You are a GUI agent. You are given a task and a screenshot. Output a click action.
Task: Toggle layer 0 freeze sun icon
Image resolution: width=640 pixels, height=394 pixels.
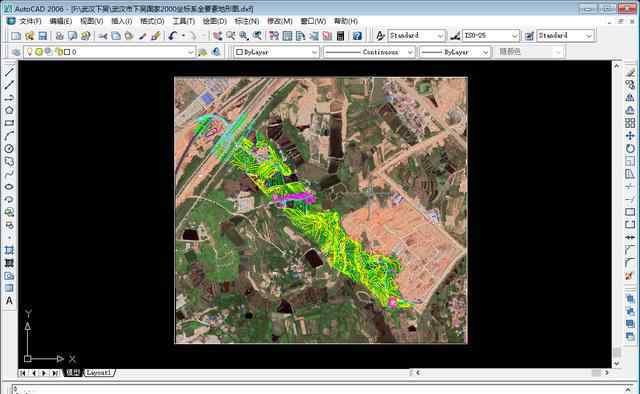39,52
